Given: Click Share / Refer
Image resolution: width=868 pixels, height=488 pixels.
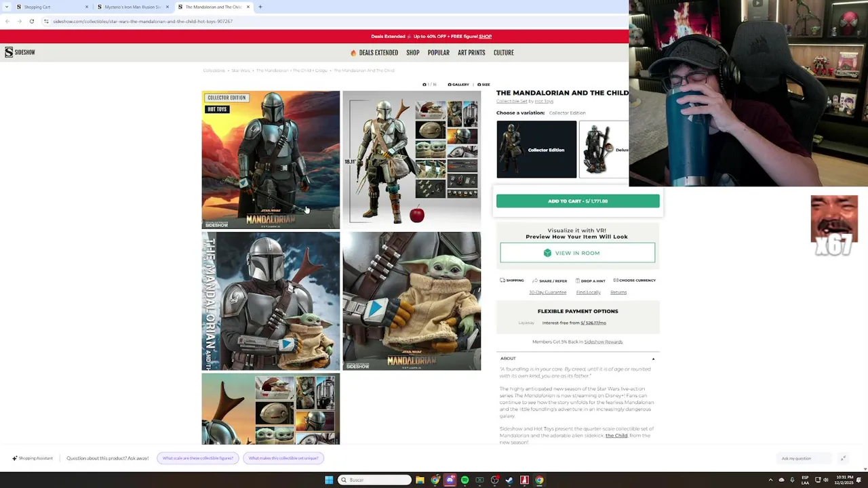Looking at the screenshot, I should click(550, 281).
